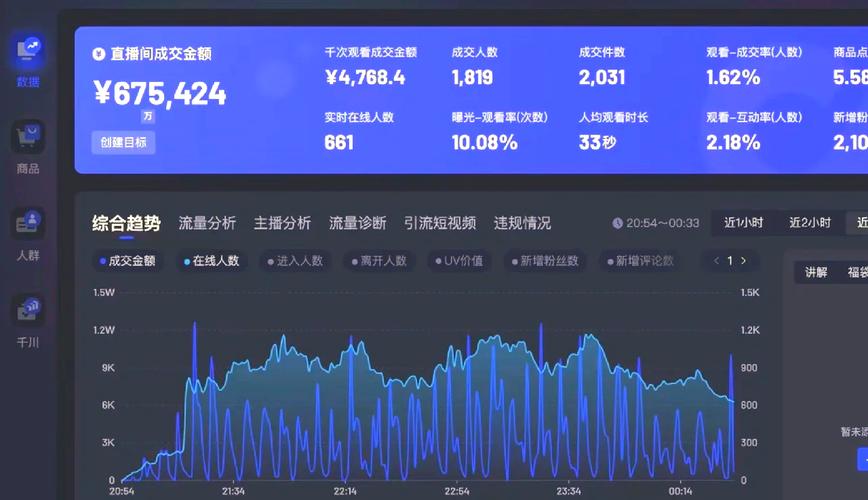
Task: Toggle the UV价值 chart series
Action: click(x=459, y=261)
